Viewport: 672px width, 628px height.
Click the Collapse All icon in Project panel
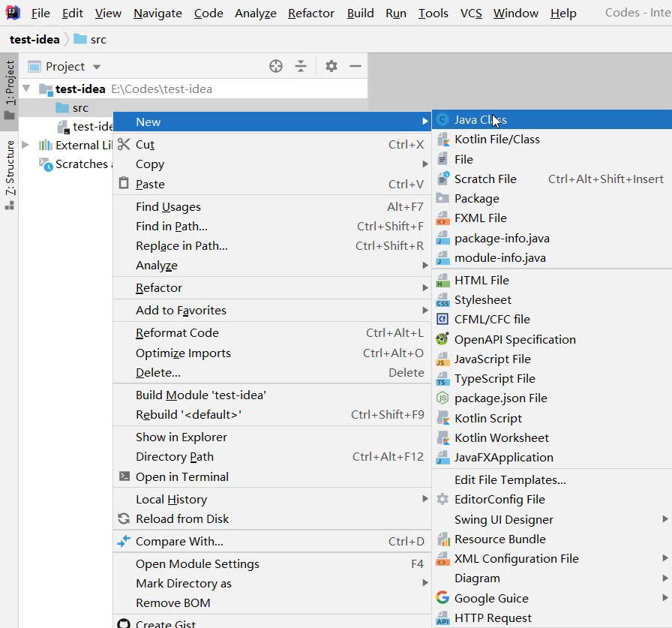301,66
